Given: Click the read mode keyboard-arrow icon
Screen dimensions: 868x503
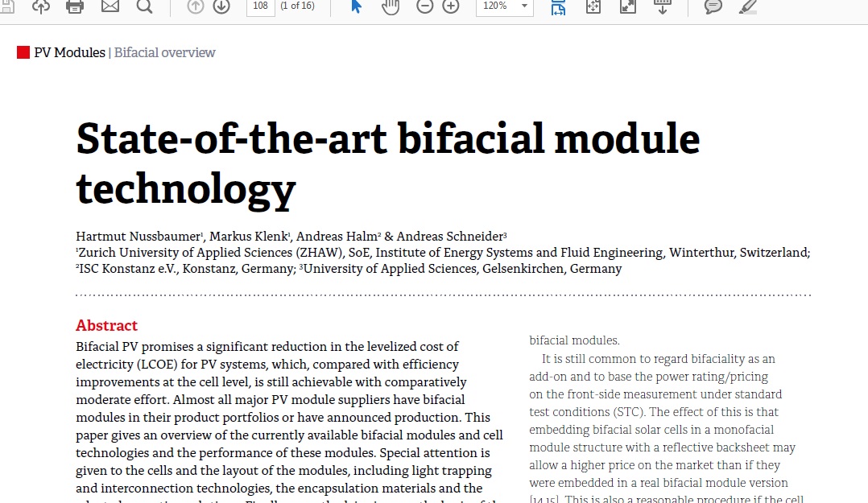Looking at the screenshot, I should click(x=662, y=6).
